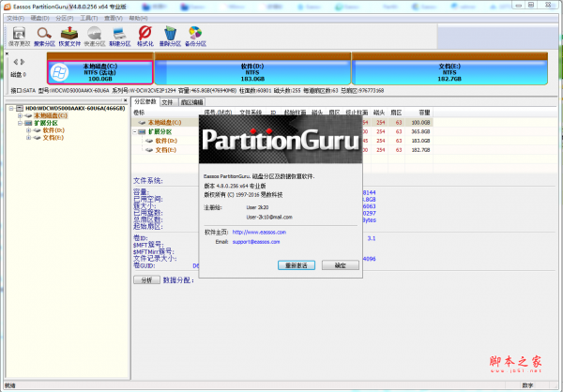Click the 搜索分区 (Search Partitions) magnifier icon
Viewport: 563px width, 392px height.
pyautogui.click(x=44, y=37)
